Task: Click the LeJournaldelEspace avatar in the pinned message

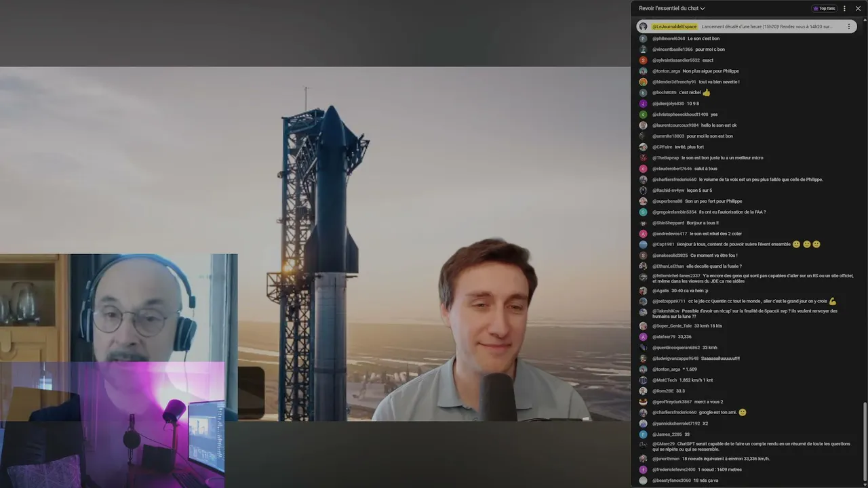Action: click(643, 26)
